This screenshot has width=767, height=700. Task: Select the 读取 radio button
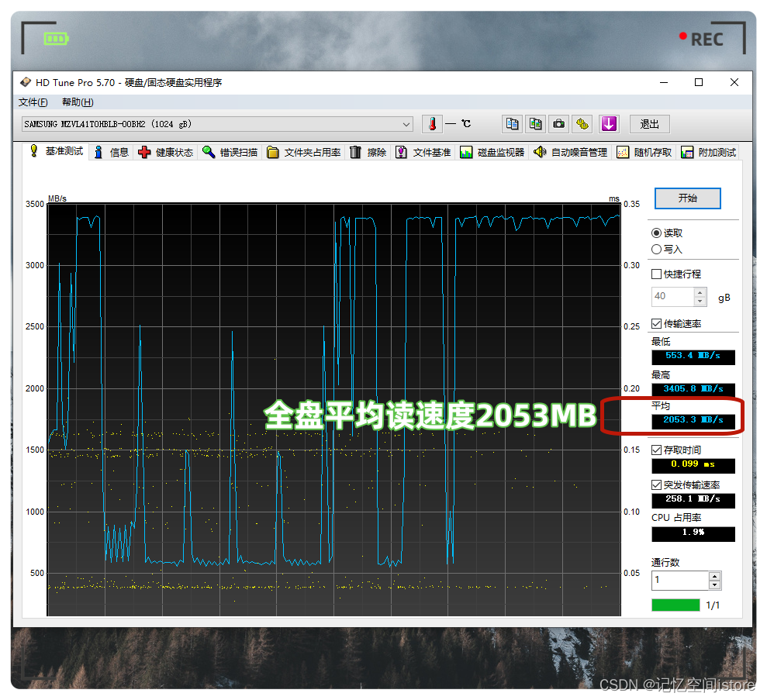pyautogui.click(x=656, y=233)
